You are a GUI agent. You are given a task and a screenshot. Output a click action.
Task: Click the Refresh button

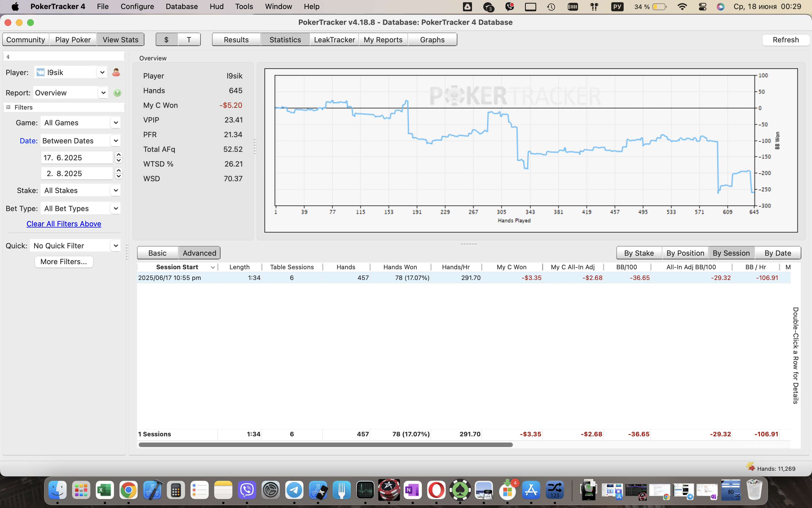[785, 40]
